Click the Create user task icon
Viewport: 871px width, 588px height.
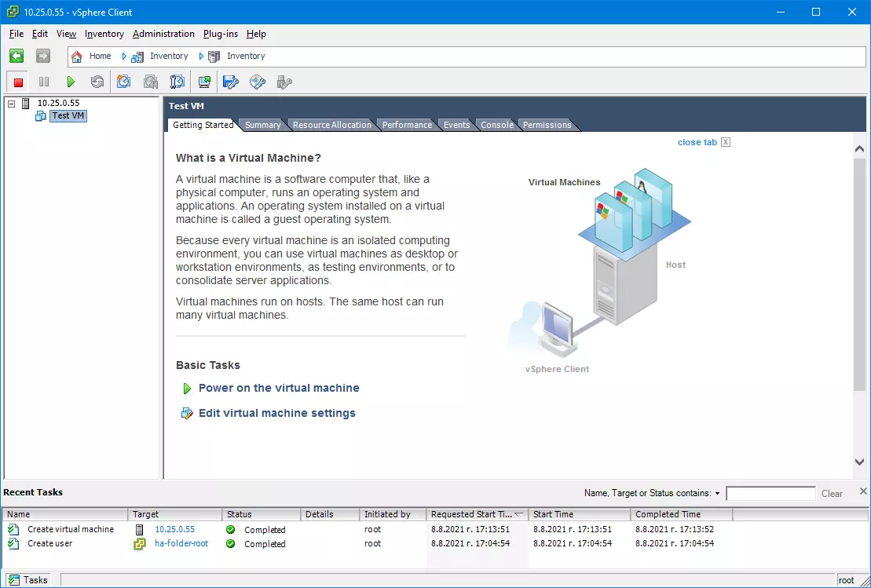(13, 543)
